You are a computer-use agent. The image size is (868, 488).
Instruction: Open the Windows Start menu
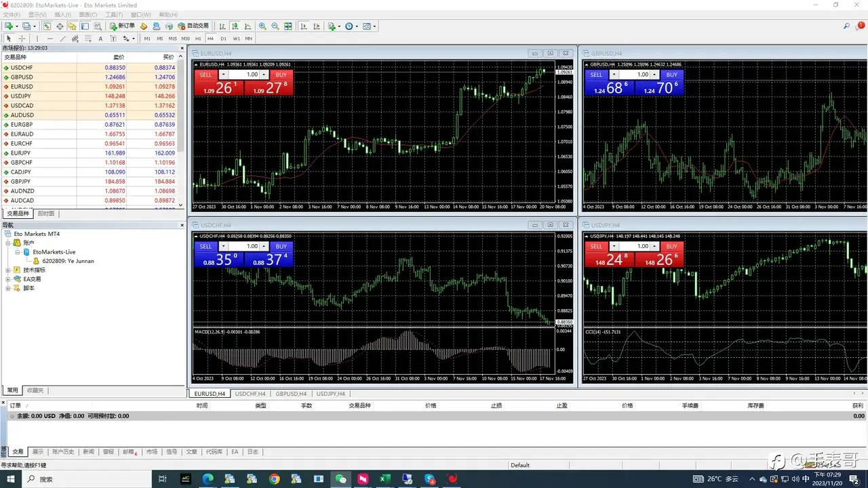click(11, 479)
